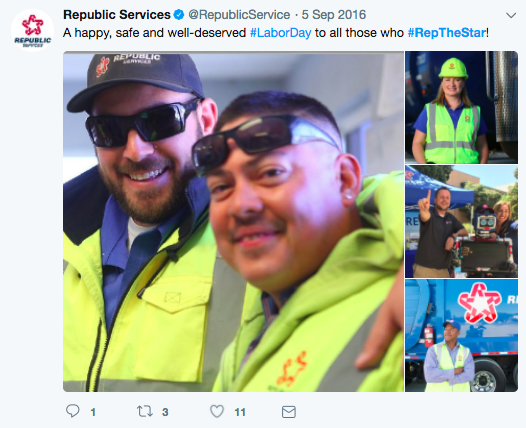Click the retweet arrows icon

coord(145,411)
